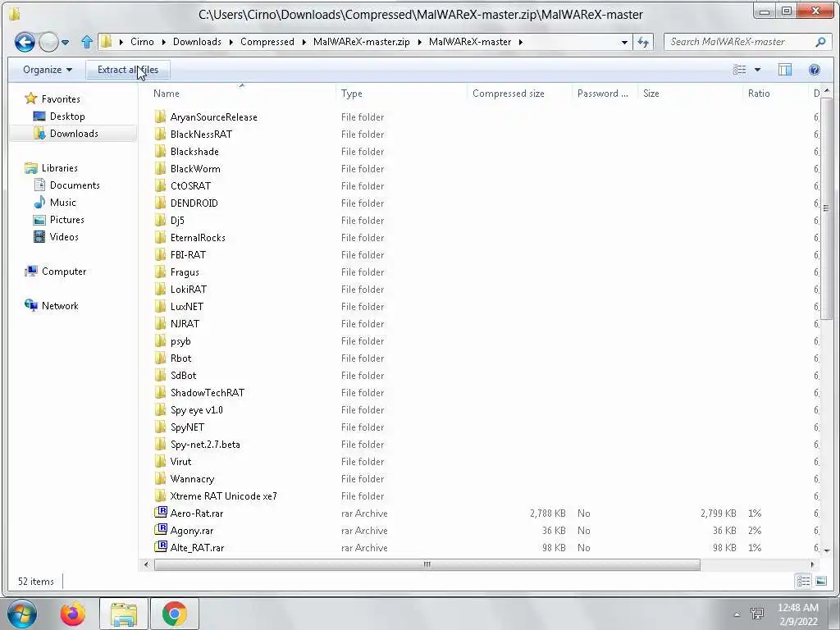Open the Windows Start menu
This screenshot has height=630, width=840.
pos(22,614)
